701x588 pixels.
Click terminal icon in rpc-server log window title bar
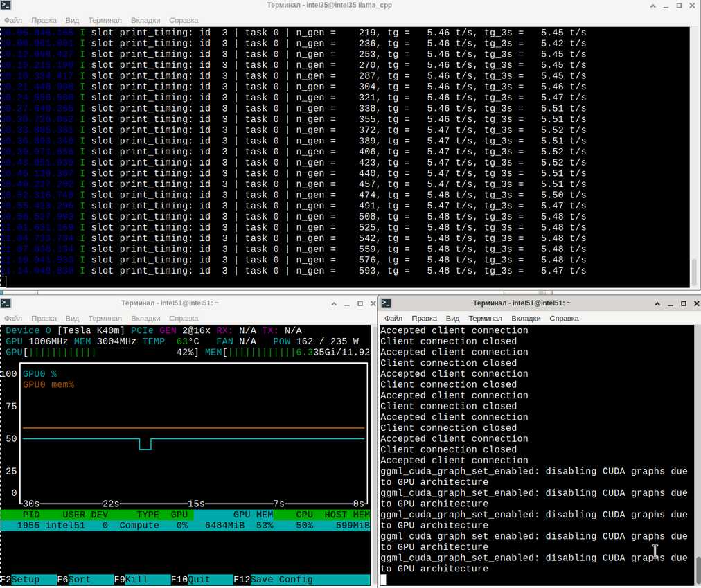[387, 303]
